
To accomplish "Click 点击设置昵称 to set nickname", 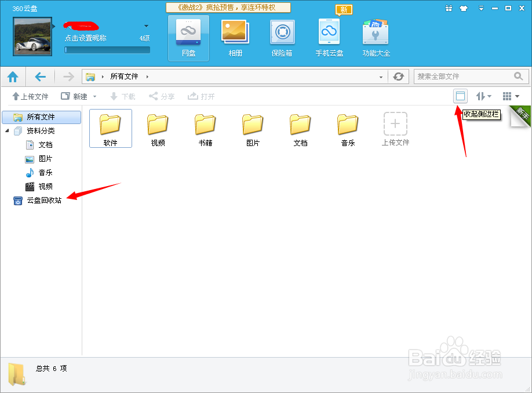I will pyautogui.click(x=86, y=38).
